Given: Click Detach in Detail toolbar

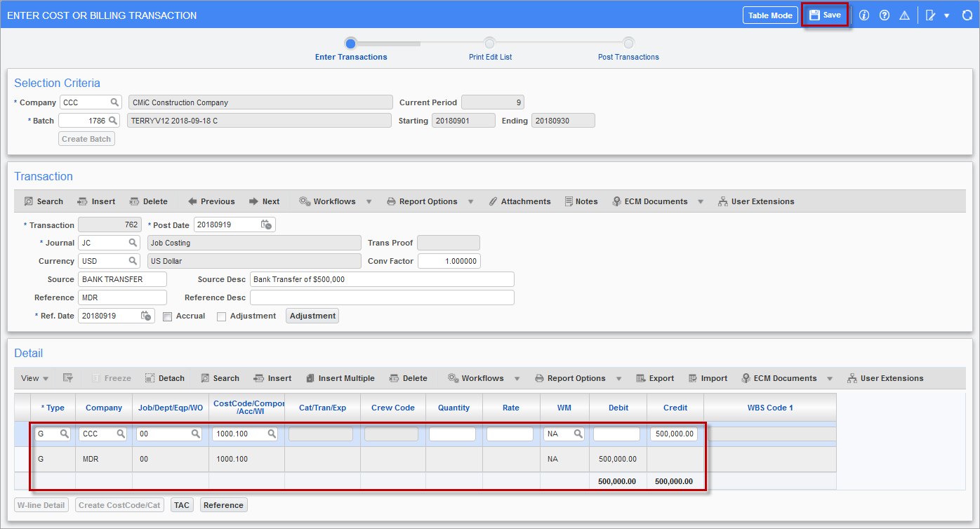Looking at the screenshot, I should pyautogui.click(x=165, y=378).
